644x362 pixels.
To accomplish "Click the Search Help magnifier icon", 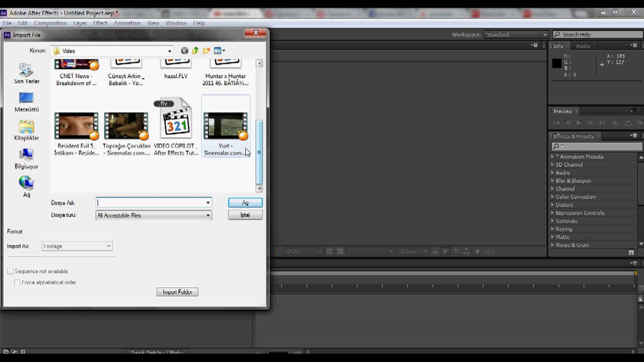I will click(x=557, y=34).
